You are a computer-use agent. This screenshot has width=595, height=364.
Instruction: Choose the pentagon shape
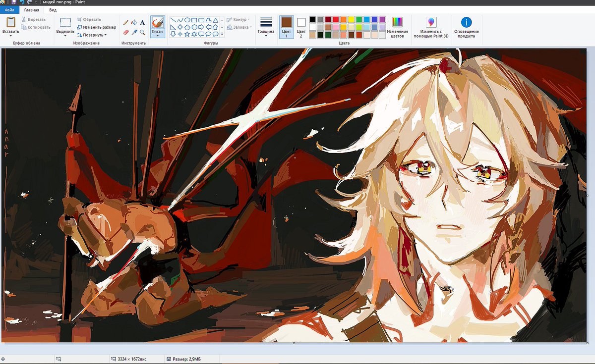187,27
